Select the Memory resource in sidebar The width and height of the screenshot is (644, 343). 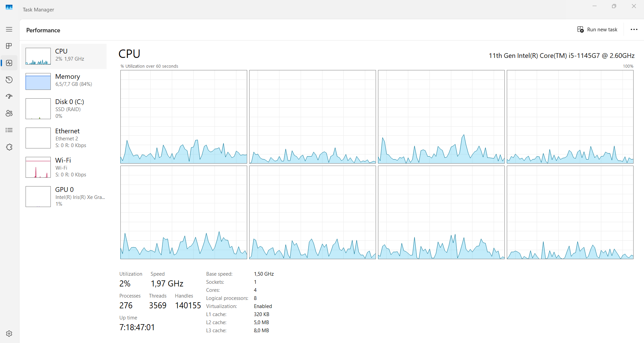tap(64, 81)
